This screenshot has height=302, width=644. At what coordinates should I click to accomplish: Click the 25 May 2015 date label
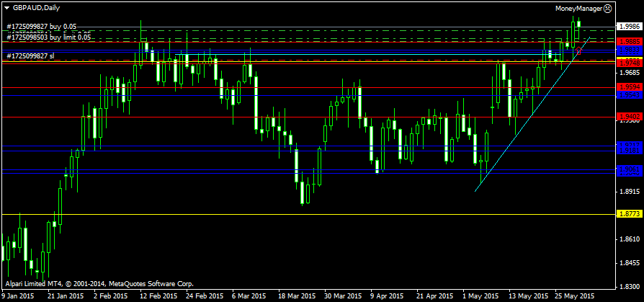tap(575, 296)
